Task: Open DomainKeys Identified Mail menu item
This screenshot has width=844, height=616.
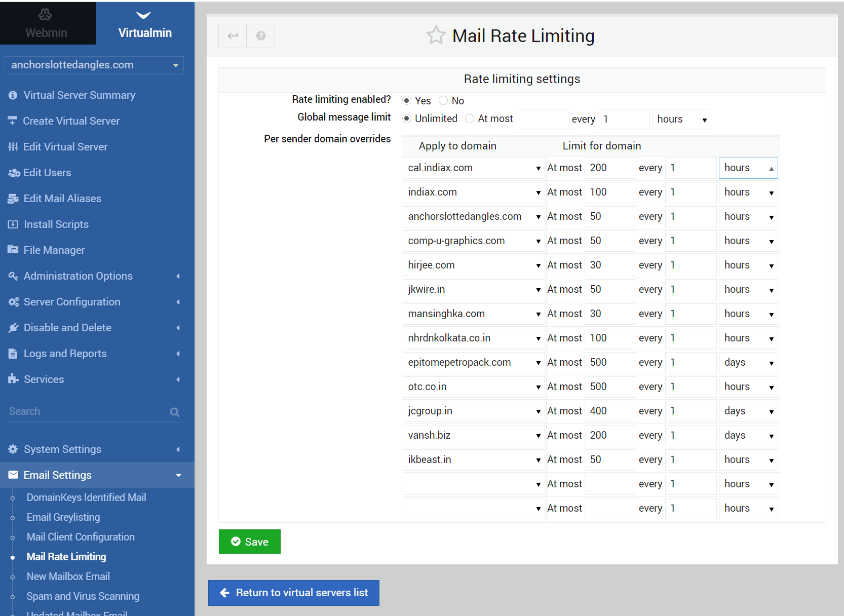Action: (86, 497)
